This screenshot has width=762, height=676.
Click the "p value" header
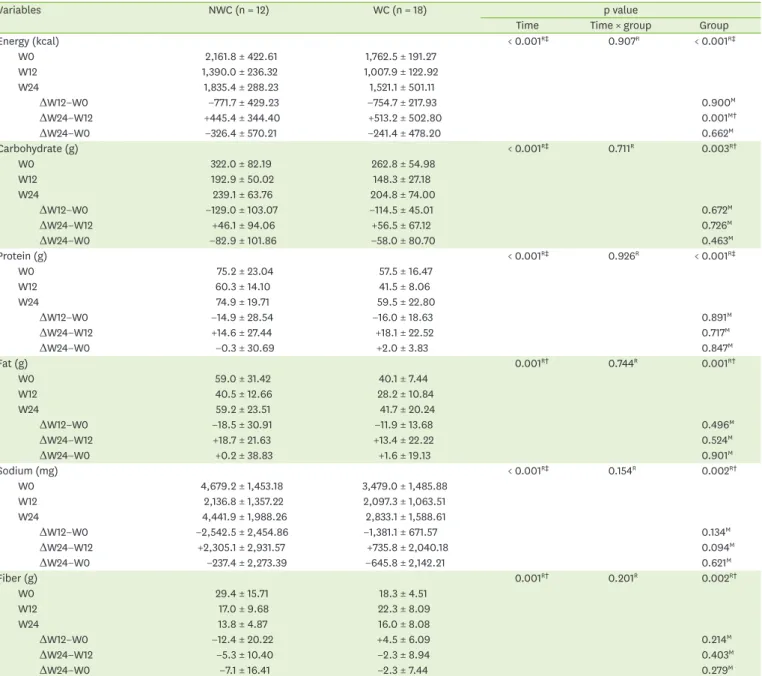click(621, 10)
